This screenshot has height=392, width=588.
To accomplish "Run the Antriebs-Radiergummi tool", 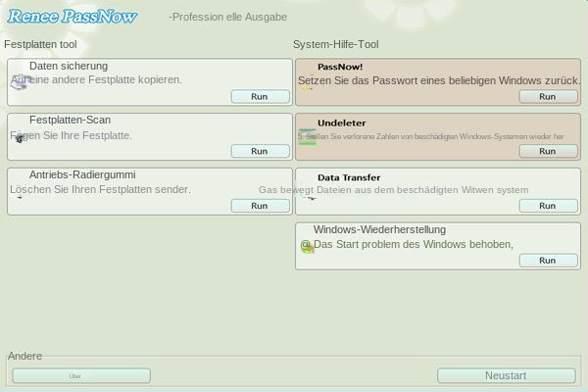I will (x=261, y=206).
